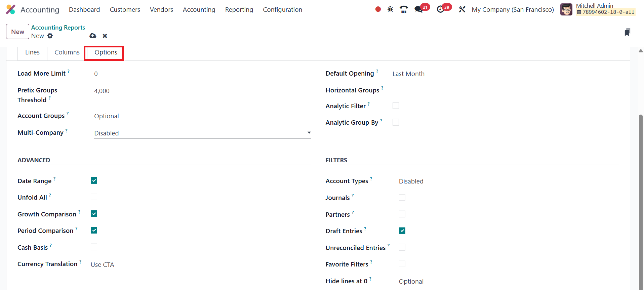Click the bookmark icon at top right

coord(627,32)
